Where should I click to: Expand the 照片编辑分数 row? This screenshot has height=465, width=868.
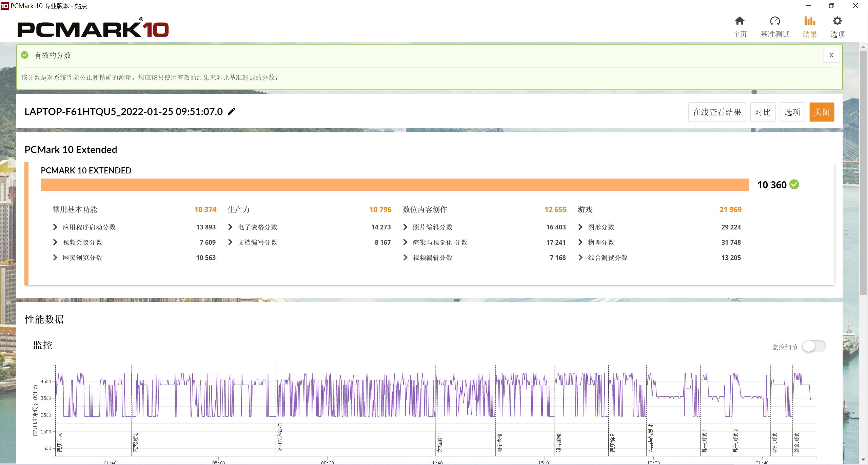click(406, 227)
